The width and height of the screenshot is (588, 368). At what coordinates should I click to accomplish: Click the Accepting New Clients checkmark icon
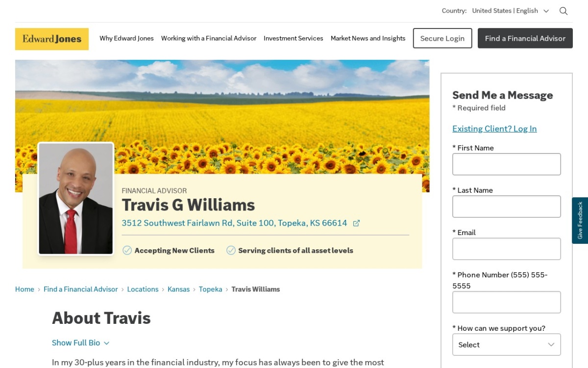click(x=127, y=250)
